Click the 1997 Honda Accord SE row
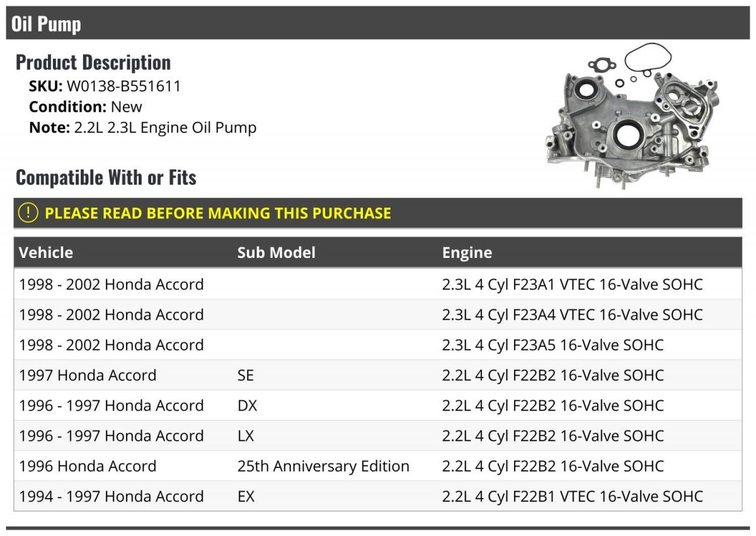The width and height of the screenshot is (756, 536). tap(378, 375)
